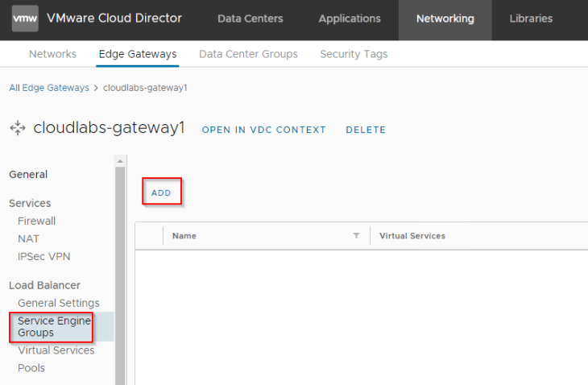
Task: Click the VMware vmw logo icon
Action: [x=25, y=19]
